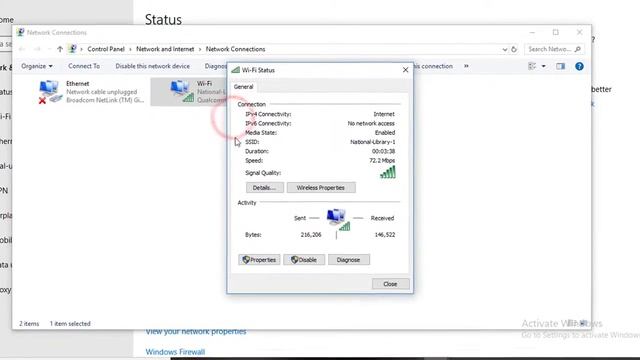Click the Duration value 00:03:38
Viewport: 640px width, 360px height.
coord(383,151)
